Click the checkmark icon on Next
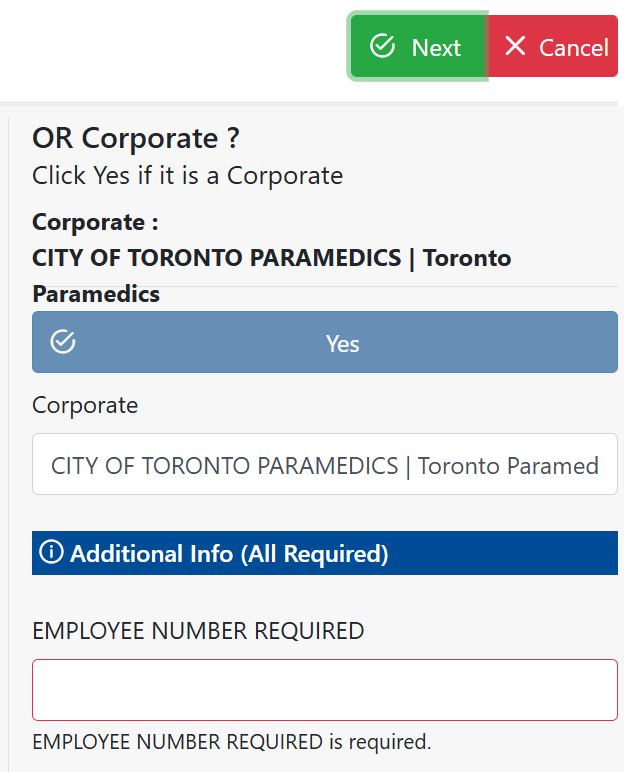Image resolution: width=624 pixels, height=772 pixels. 381,46
